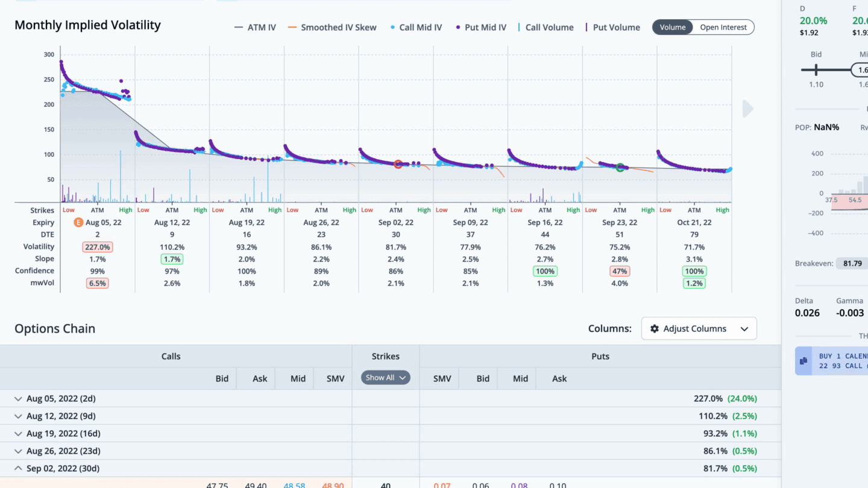868x488 pixels.
Task: Click the 0.08 put mid price
Action: tap(519, 484)
